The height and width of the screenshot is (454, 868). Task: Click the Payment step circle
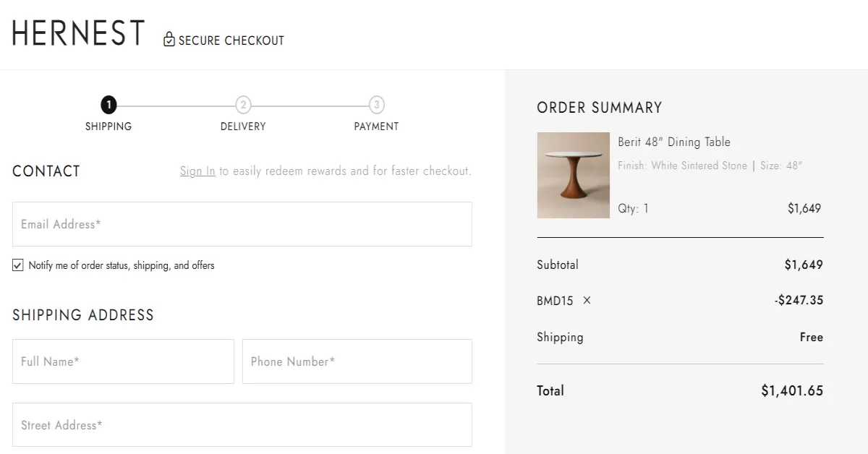coord(376,105)
